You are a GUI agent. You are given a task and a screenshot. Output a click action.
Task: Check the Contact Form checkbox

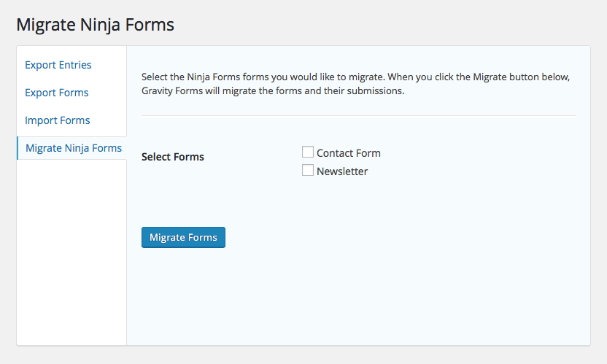pos(308,152)
